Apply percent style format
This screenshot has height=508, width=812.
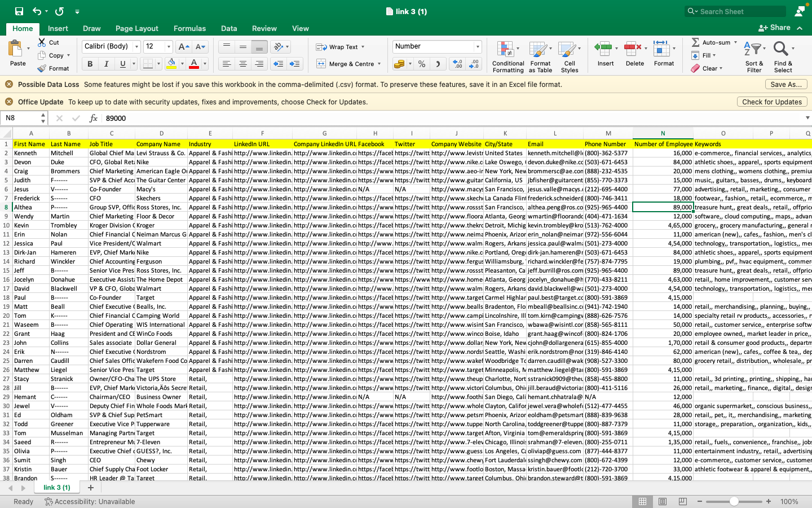(422, 64)
